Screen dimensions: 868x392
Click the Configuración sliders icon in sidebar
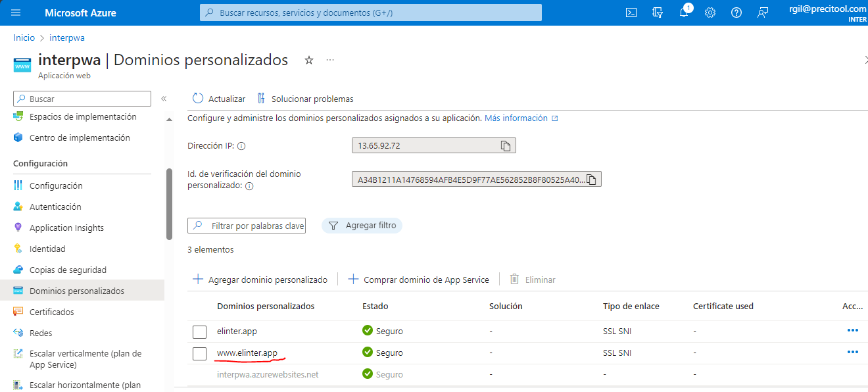click(18, 185)
